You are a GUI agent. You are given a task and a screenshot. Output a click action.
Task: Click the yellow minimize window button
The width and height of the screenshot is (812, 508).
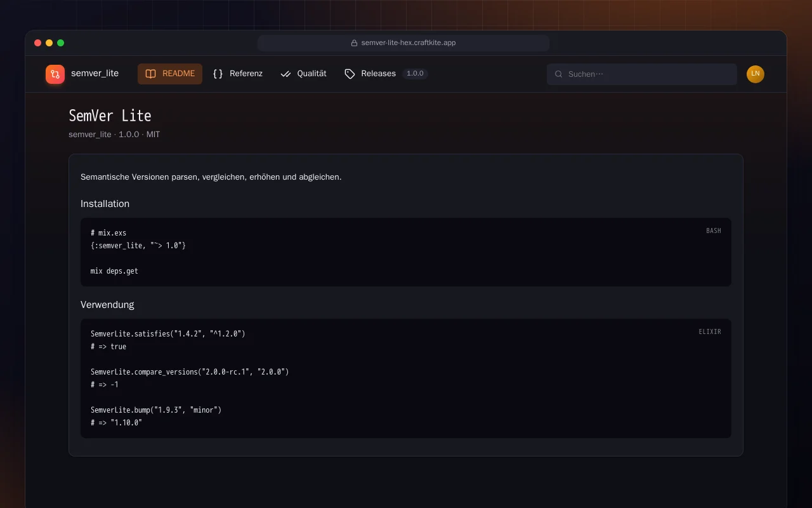49,43
